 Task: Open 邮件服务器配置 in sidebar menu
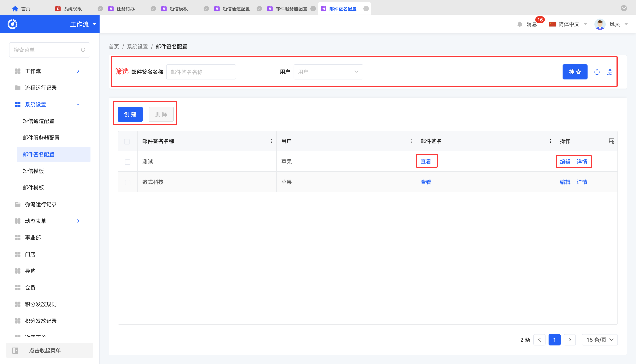click(41, 138)
